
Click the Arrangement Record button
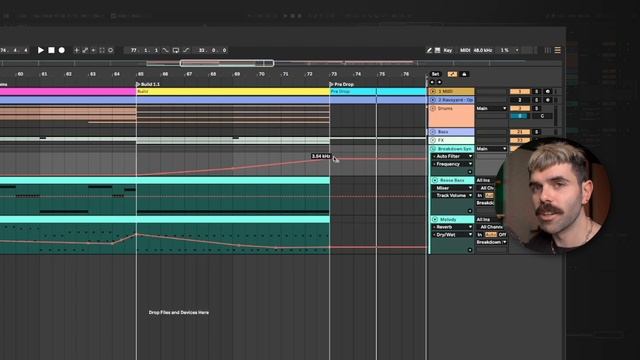pos(62,50)
